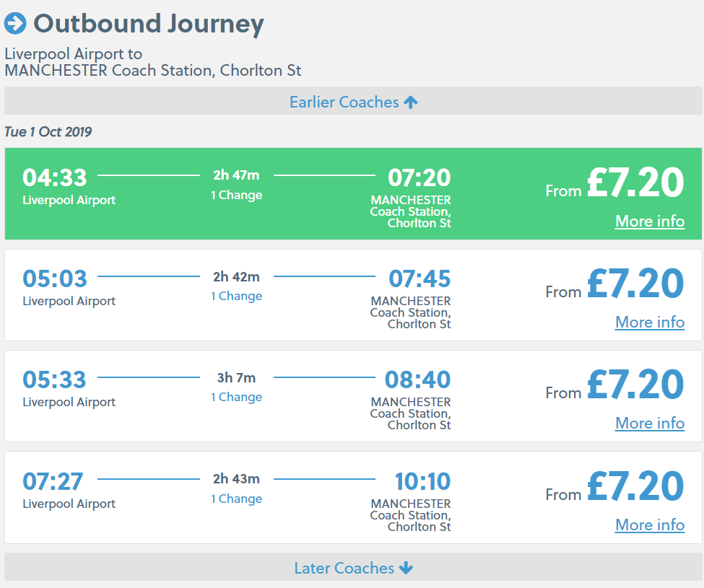This screenshot has width=704, height=588.
Task: Click the up arrow beside Earlier Coaches
Action: point(411,102)
